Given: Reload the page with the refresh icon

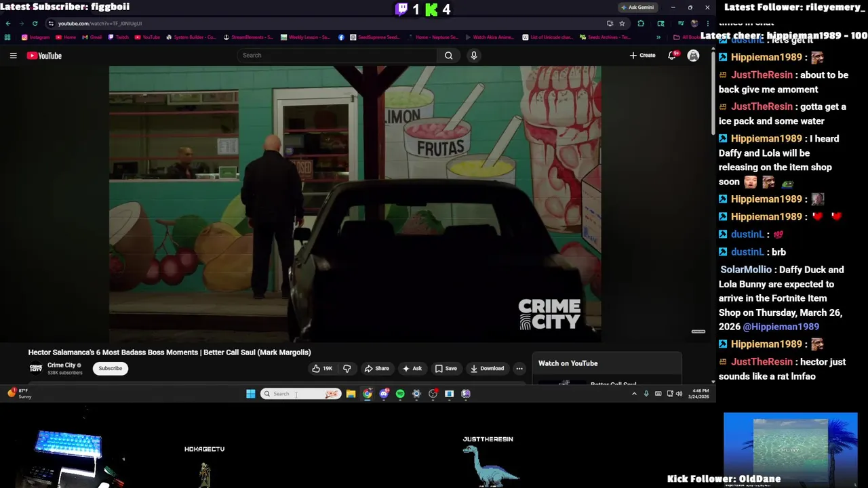Looking at the screenshot, I should [x=35, y=23].
